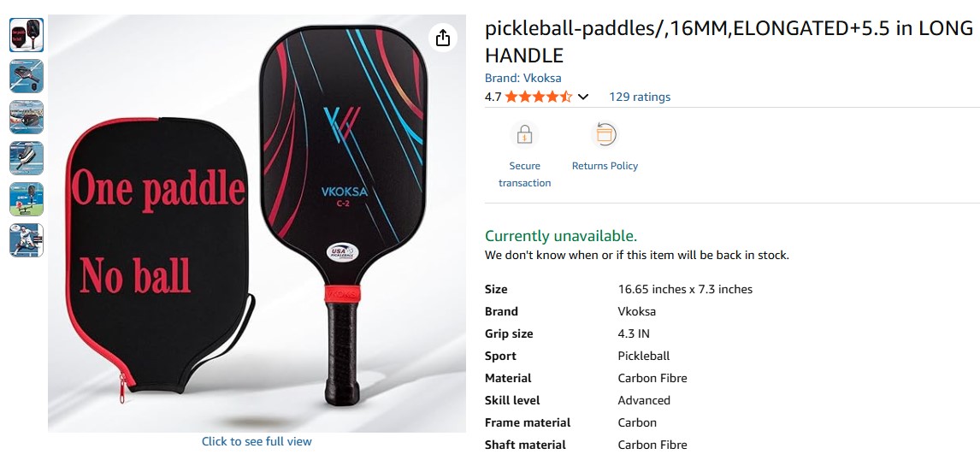Click the orange star rating icons
Screen dimensions: 980x460
pyautogui.click(x=538, y=97)
